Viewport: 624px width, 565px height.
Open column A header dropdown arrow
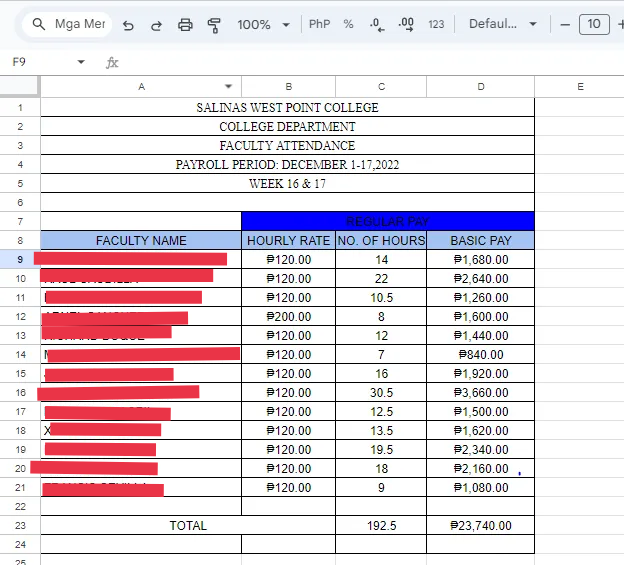pyautogui.click(x=228, y=86)
